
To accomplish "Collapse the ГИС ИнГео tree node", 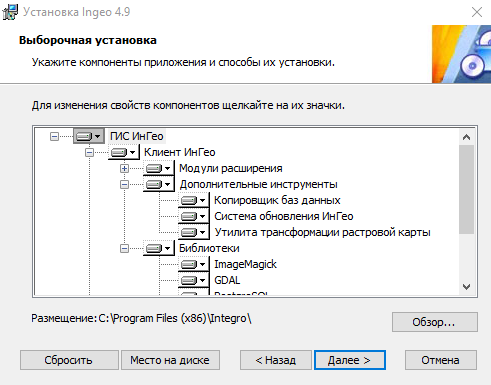I will 54,136.
